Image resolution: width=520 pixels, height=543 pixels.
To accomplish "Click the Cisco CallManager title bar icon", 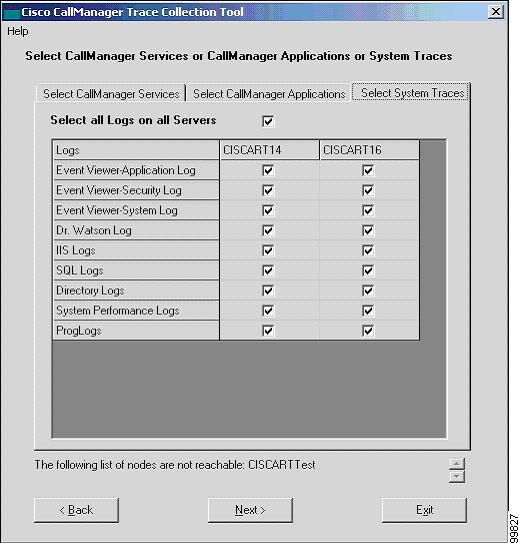I will pos(11,12).
